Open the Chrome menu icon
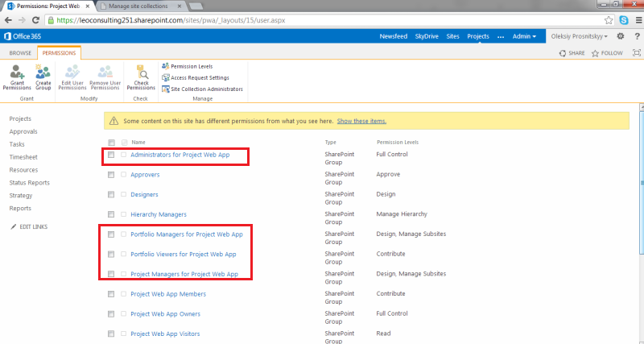644x344 pixels. [638, 20]
